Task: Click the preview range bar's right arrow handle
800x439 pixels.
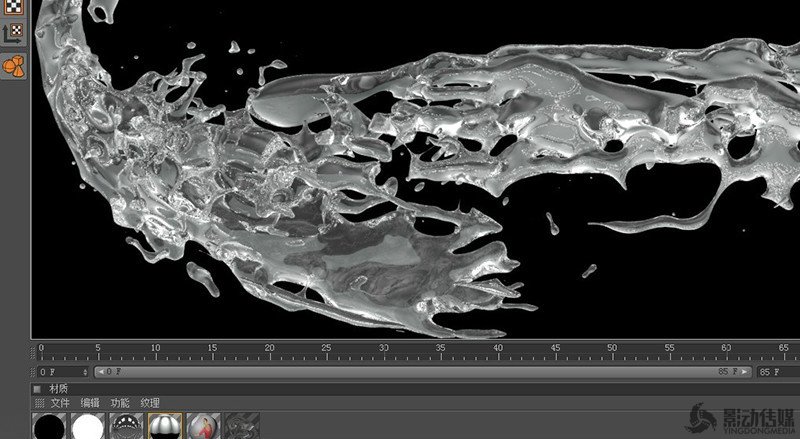Action: pos(746,372)
